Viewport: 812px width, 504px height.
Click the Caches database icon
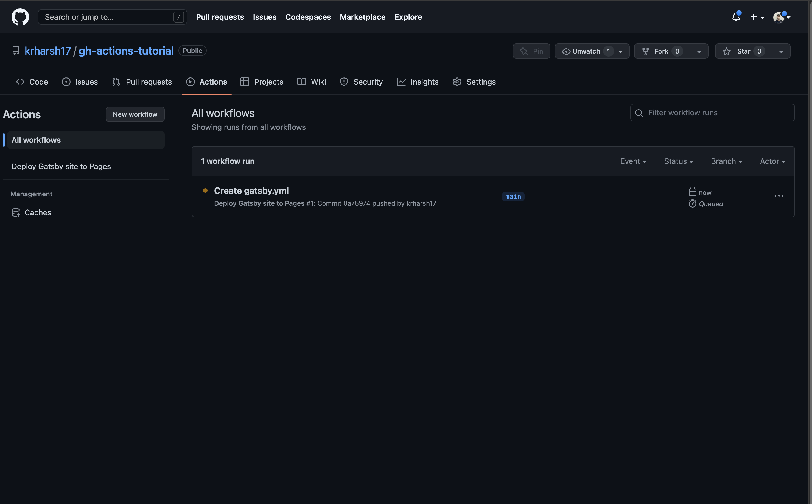(16, 213)
